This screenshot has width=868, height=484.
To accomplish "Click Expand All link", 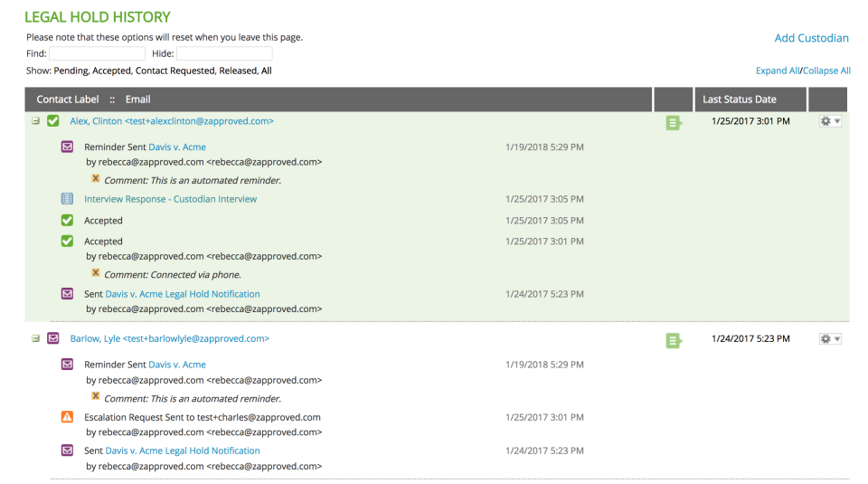I will (x=777, y=71).
